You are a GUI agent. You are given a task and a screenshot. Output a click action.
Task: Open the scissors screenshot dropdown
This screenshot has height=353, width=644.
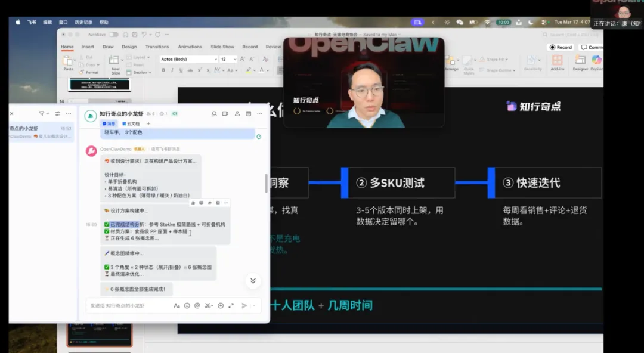point(209,306)
